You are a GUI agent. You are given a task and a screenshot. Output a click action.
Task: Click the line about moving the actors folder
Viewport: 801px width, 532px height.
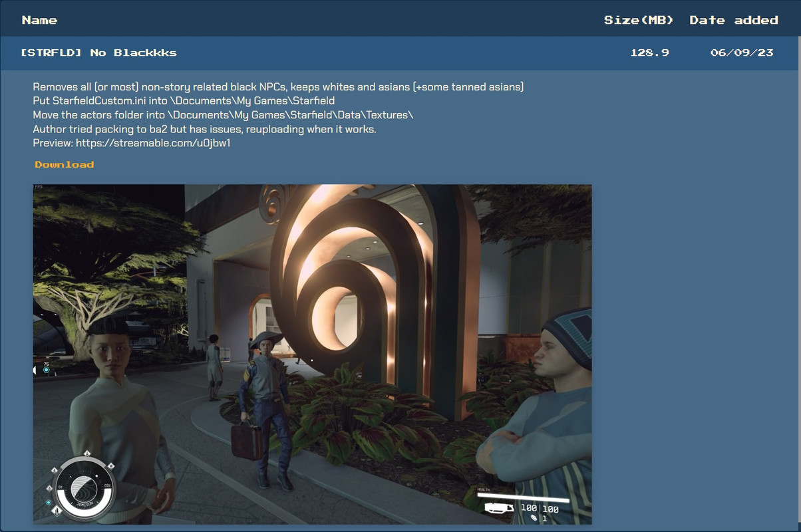point(223,115)
